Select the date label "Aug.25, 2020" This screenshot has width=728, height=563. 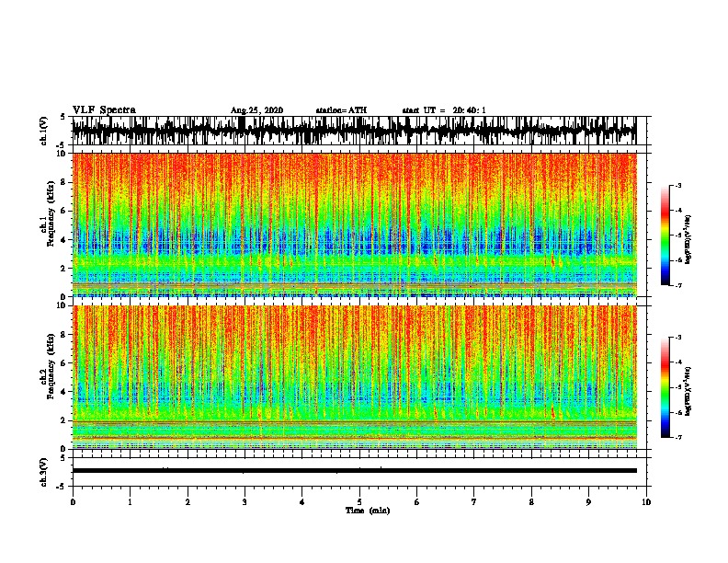click(256, 110)
